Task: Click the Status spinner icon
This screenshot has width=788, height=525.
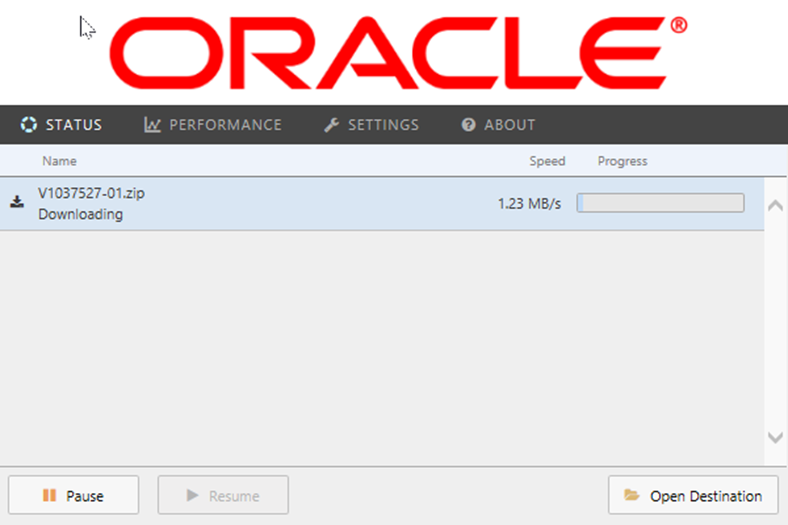Action: pyautogui.click(x=29, y=125)
